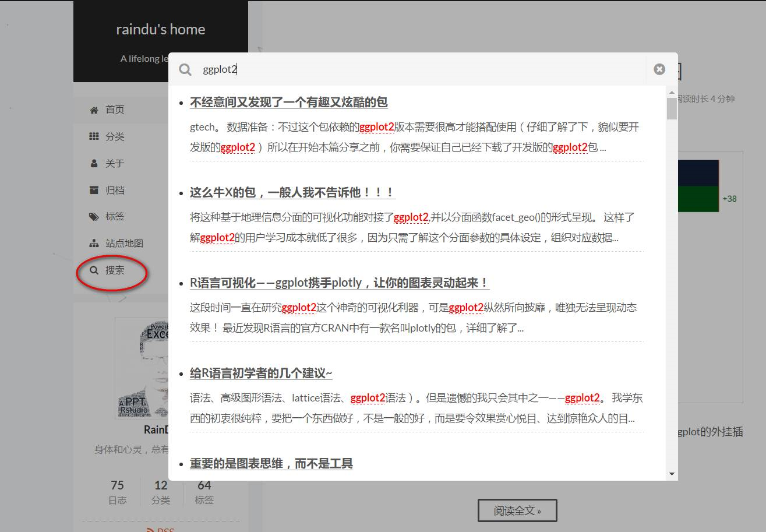766x532 pixels.
Task: Close the search overlay with the X
Action: pos(659,69)
